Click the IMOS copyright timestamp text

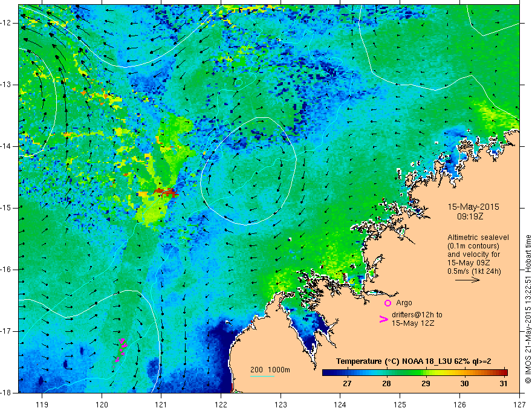coord(528,309)
